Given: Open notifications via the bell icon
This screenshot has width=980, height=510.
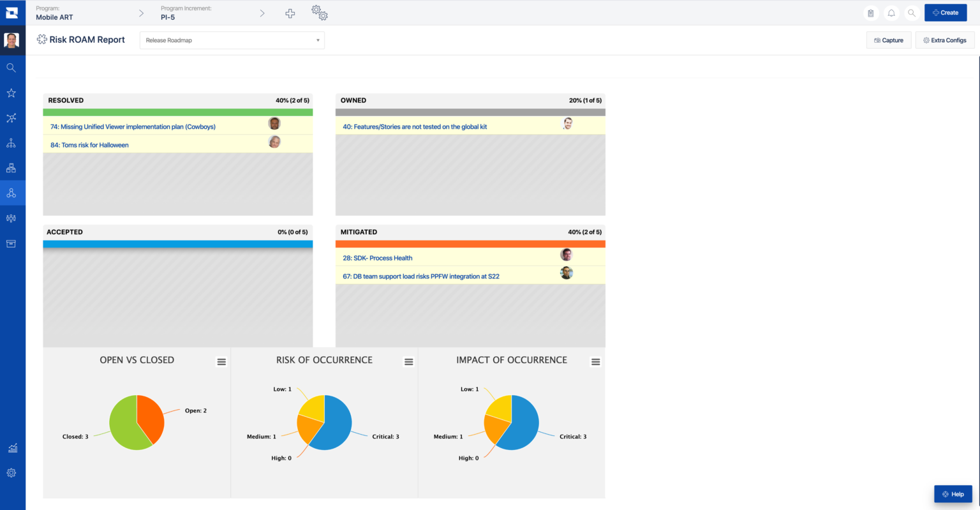Looking at the screenshot, I should coord(891,12).
